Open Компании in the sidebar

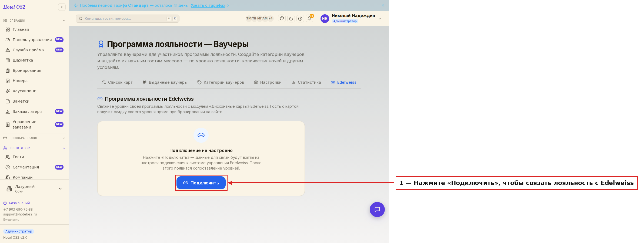pyautogui.click(x=34, y=177)
